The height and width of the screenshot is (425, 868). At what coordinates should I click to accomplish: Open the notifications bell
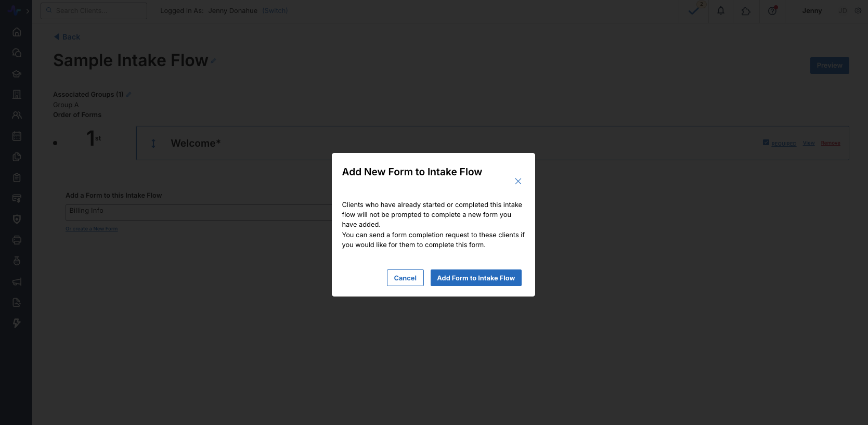(x=721, y=10)
